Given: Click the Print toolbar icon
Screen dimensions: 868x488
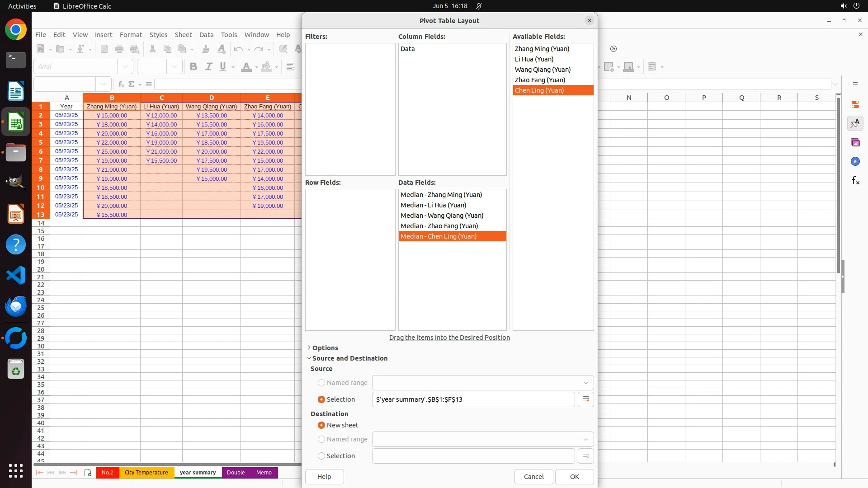Looking at the screenshot, I should click(119, 49).
